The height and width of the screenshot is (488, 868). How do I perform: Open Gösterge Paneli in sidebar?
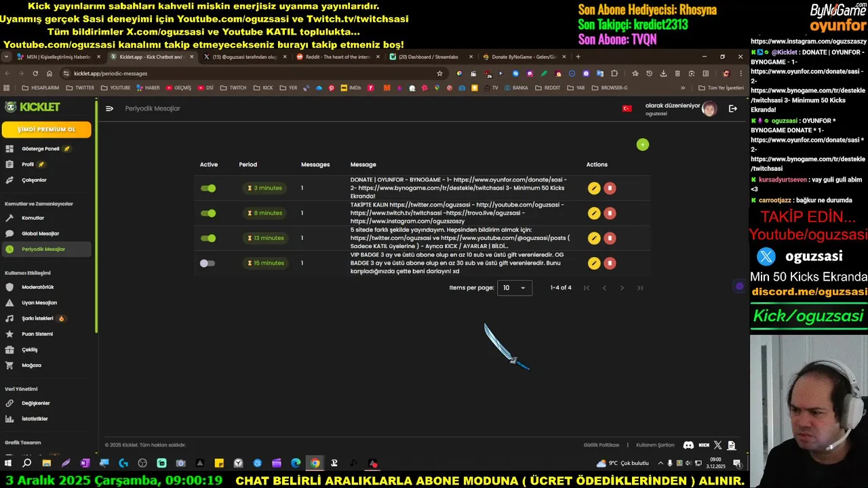tap(46, 148)
